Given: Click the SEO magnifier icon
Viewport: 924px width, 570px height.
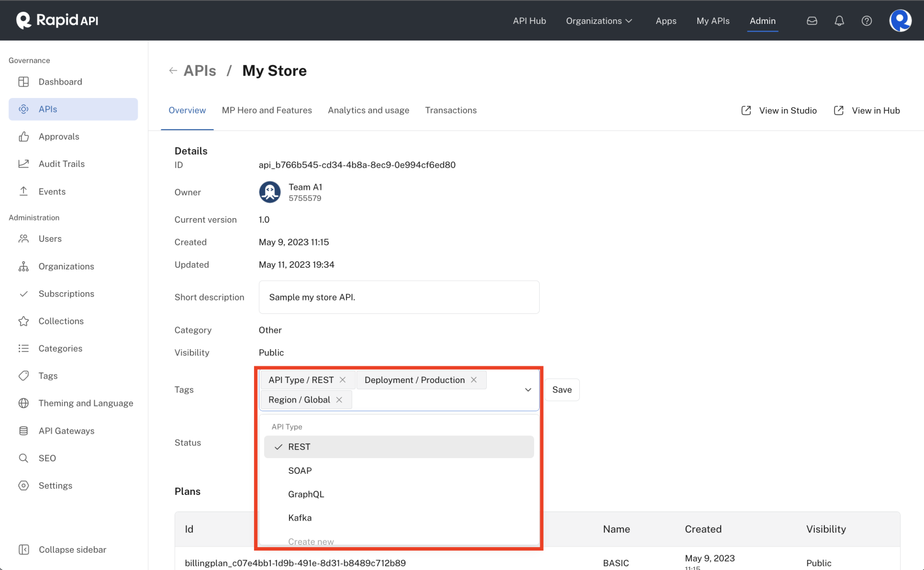Looking at the screenshot, I should coord(23,458).
